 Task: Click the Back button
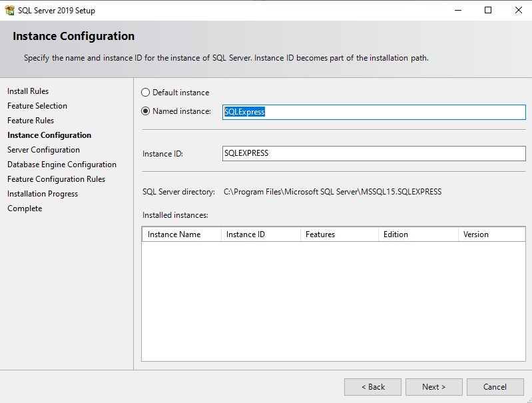click(373, 387)
